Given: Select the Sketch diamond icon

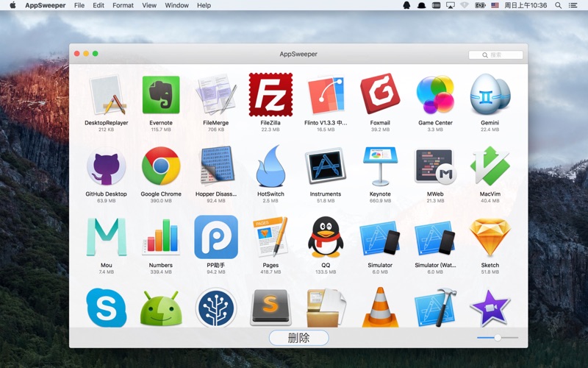Looking at the screenshot, I should pos(490,237).
